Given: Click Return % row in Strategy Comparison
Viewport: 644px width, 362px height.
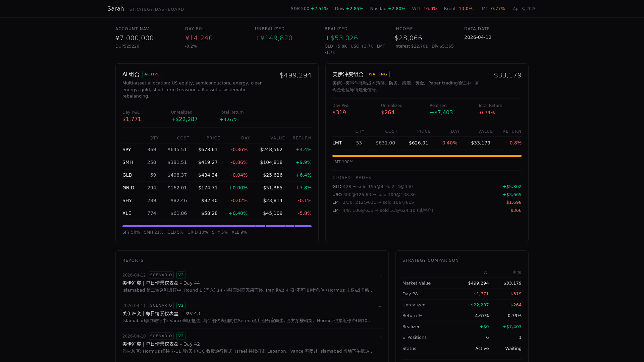Looking at the screenshot, I should [x=462, y=316].
